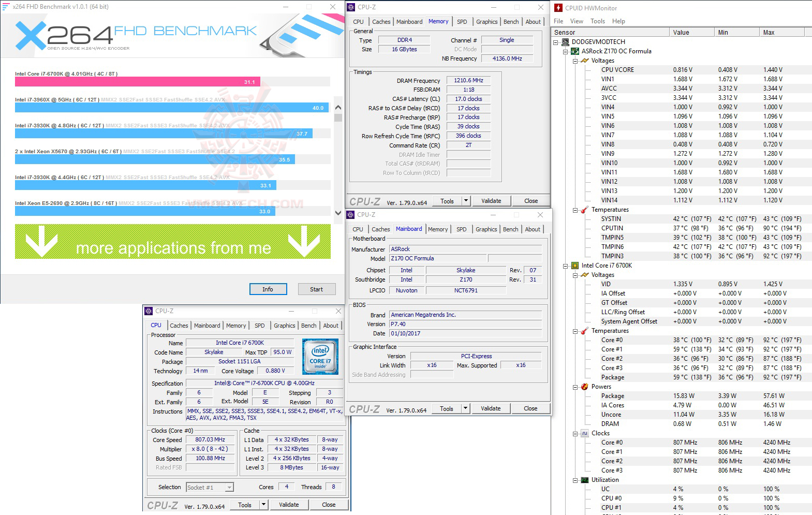Select the ASRock Z170 OC Formula motherboard icon
This screenshot has width=812, height=515.
(575, 51)
